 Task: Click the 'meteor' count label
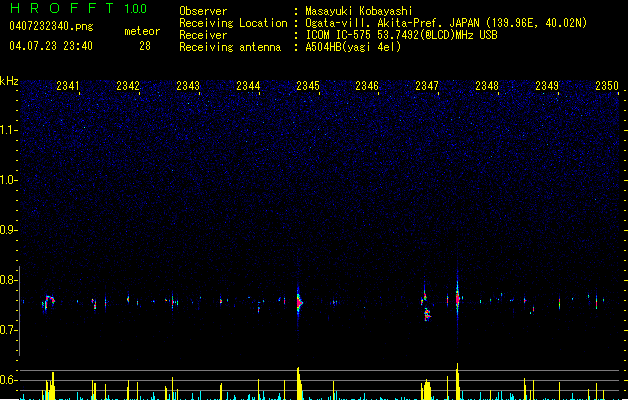click(142, 31)
